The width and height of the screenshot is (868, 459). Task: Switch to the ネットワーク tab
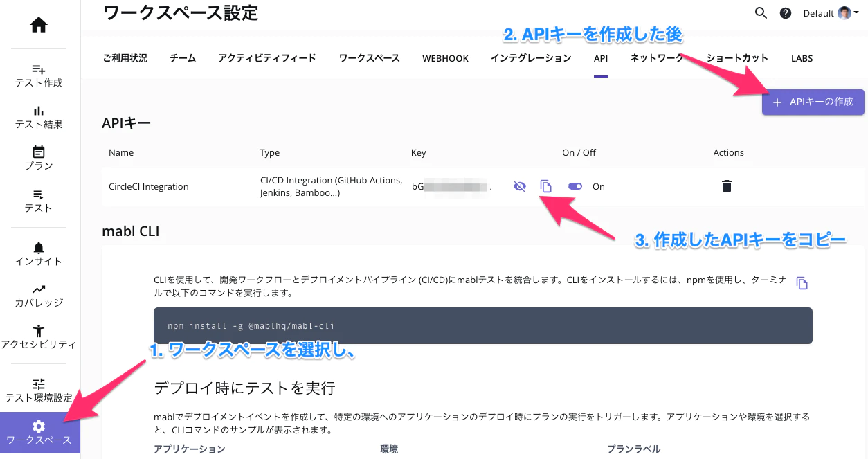point(656,58)
